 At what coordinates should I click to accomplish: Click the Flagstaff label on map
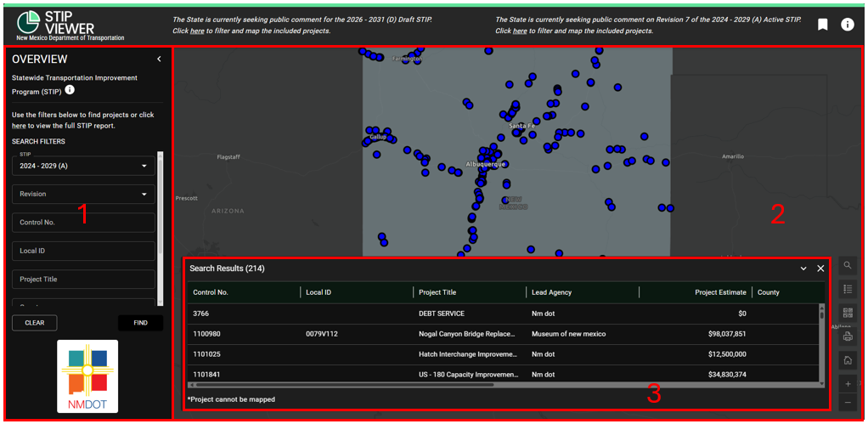[228, 156]
